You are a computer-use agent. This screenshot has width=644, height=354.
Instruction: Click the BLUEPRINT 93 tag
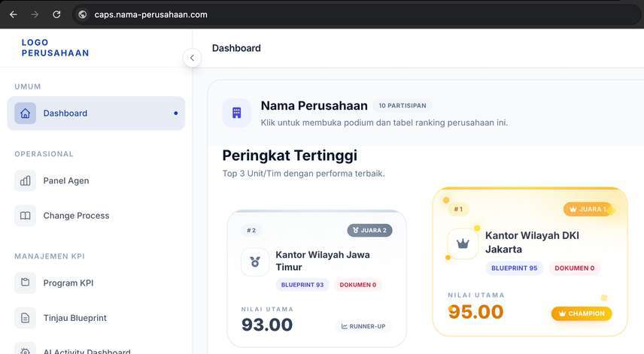tap(302, 285)
